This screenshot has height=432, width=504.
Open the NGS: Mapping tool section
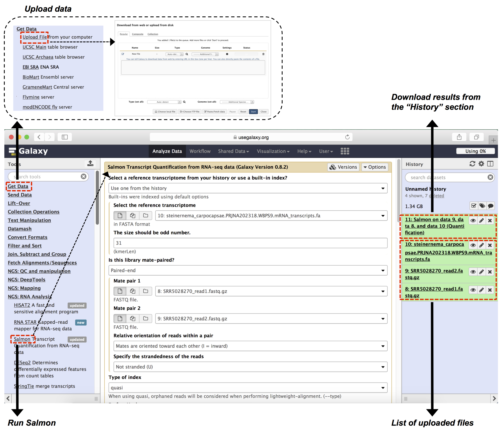24,288
